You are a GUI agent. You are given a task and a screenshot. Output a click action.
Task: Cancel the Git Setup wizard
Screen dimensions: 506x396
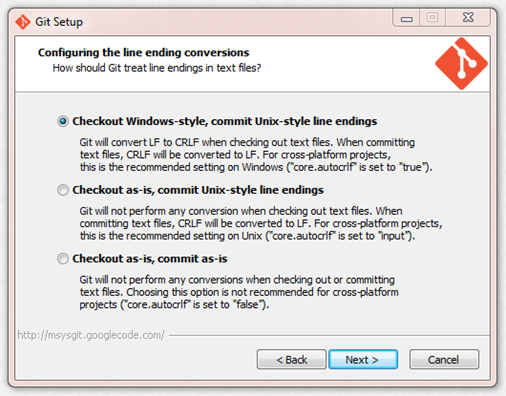click(x=444, y=359)
